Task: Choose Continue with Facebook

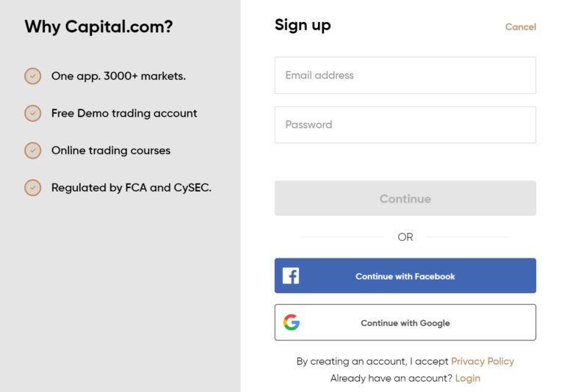Action: 405,276
